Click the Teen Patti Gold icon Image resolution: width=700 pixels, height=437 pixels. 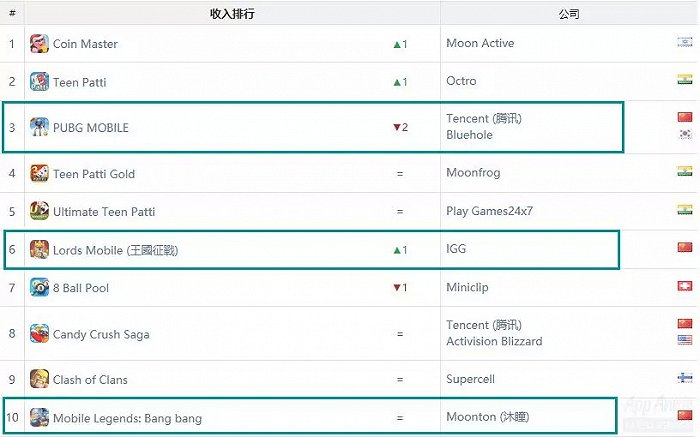point(39,174)
